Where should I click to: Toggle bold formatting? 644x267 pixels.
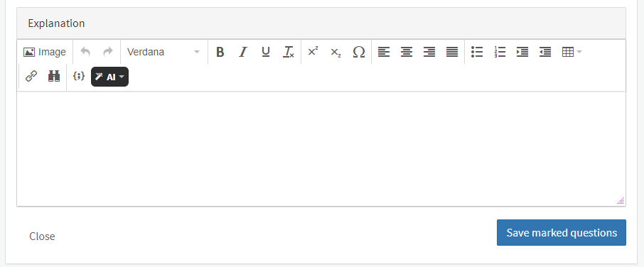coord(220,52)
